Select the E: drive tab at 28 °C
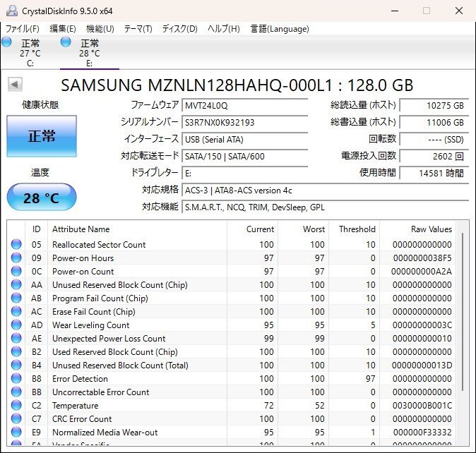Image resolution: width=476 pixels, height=453 pixels. [x=89, y=52]
